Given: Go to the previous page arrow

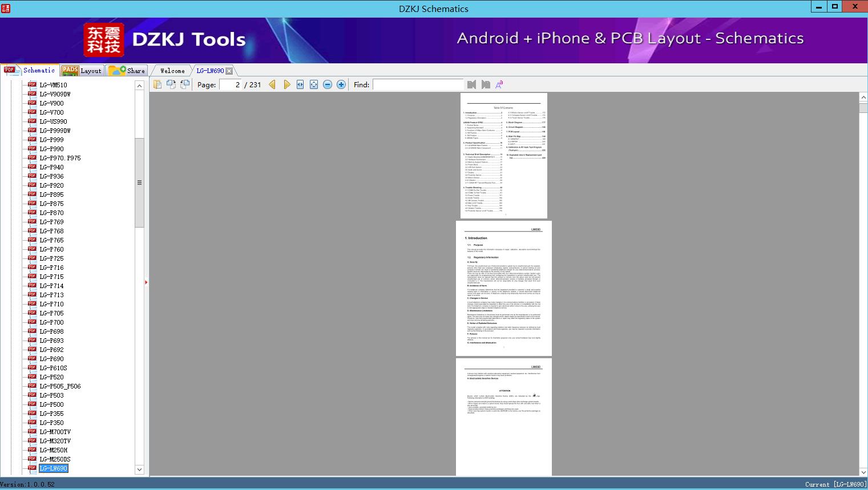Looking at the screenshot, I should pos(272,84).
